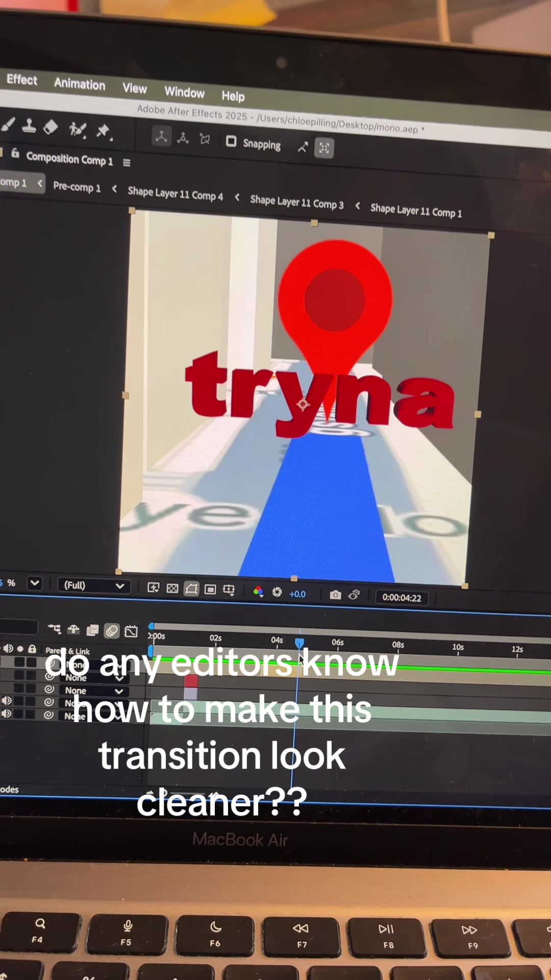
Task: Toggle mask and shape path visibility
Action: [191, 590]
